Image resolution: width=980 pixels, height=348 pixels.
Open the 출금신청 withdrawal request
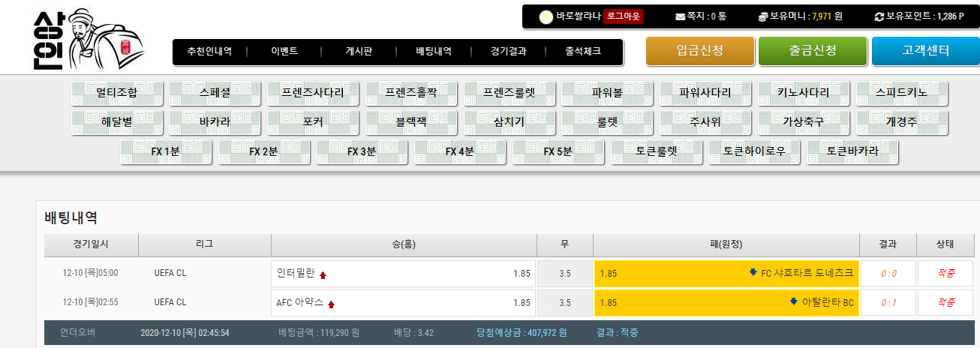click(812, 51)
